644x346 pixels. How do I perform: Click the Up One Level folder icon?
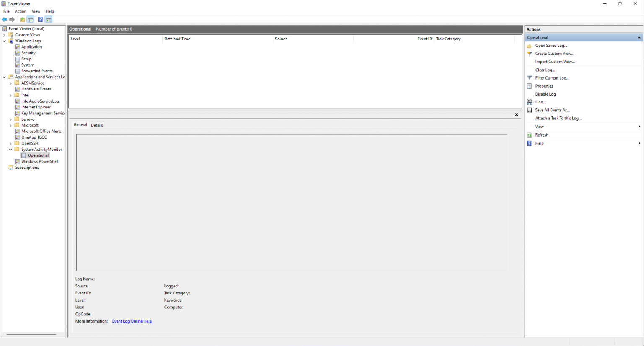[22, 20]
